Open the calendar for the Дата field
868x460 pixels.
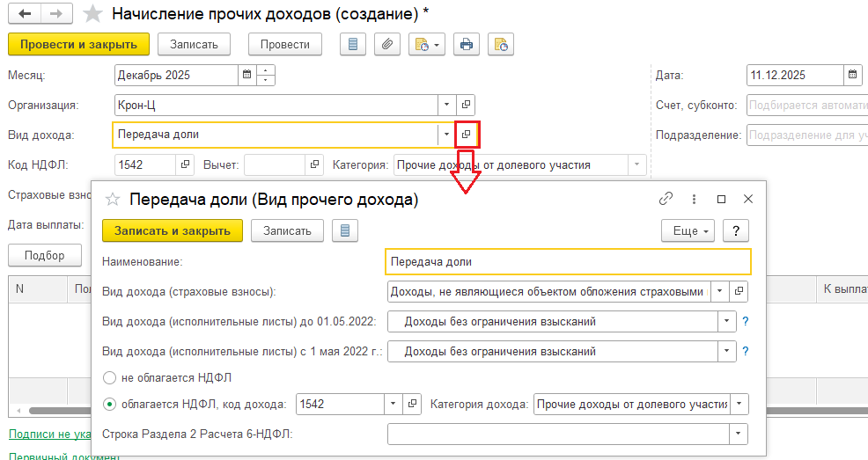coord(852,76)
